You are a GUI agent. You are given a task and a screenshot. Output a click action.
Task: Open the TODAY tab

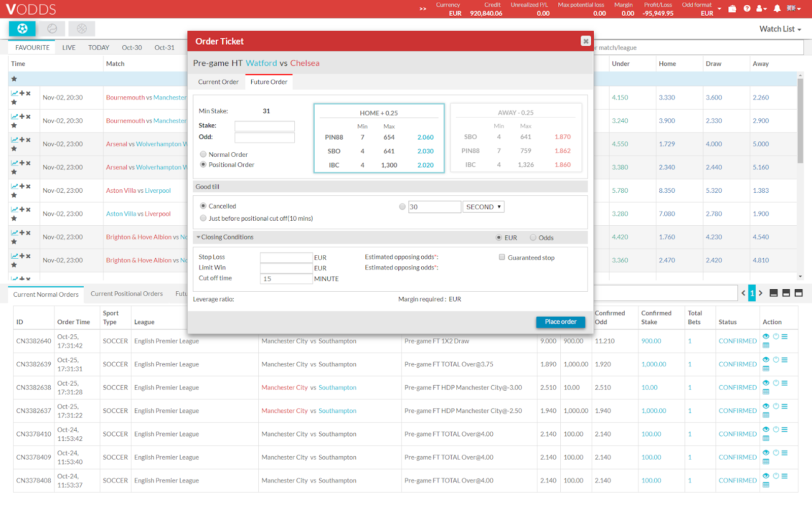pyautogui.click(x=99, y=48)
